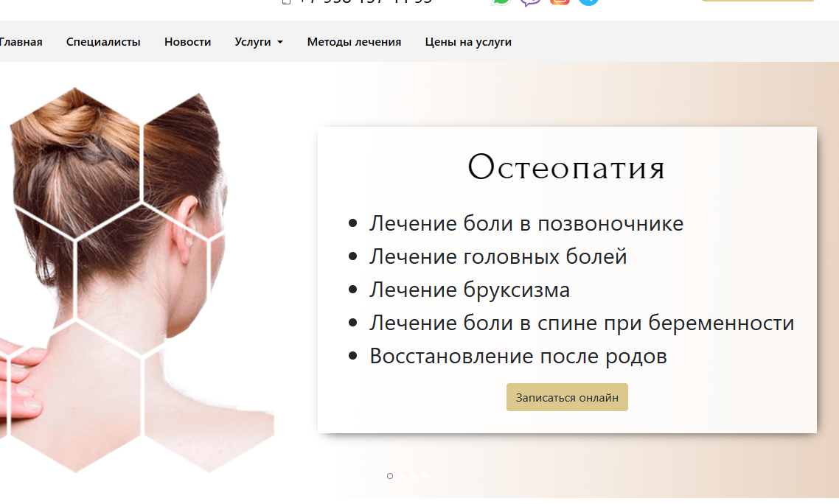This screenshot has width=839, height=504.
Task: Switch to the third slide indicator dot
Action: click(413, 476)
